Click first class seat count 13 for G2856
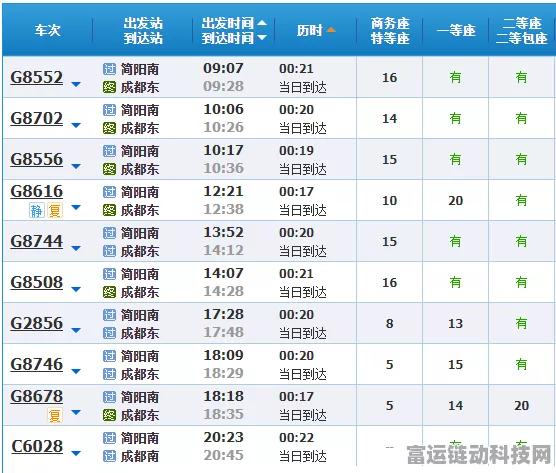Image resolution: width=556 pixels, height=473 pixels. 455,323
